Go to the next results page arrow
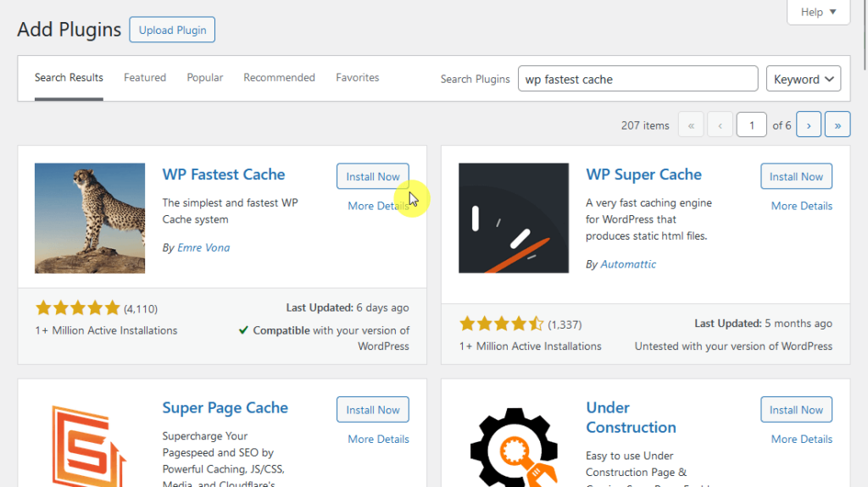 pyautogui.click(x=808, y=125)
